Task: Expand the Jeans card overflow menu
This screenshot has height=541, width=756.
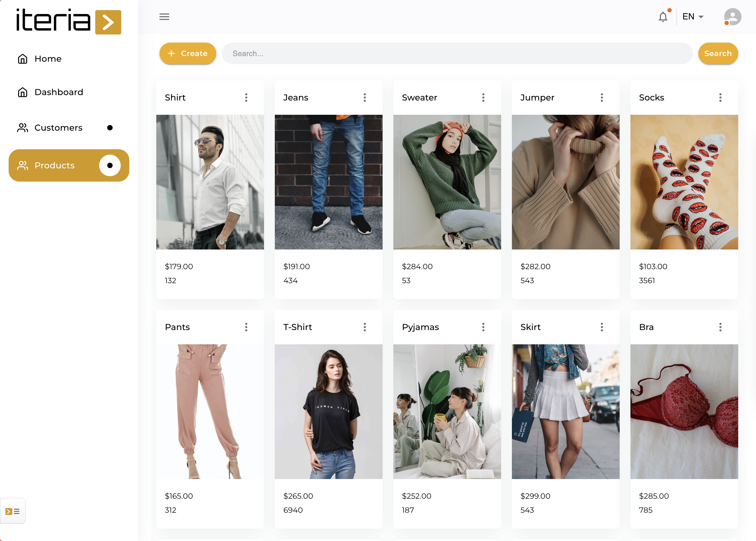Action: click(x=365, y=98)
